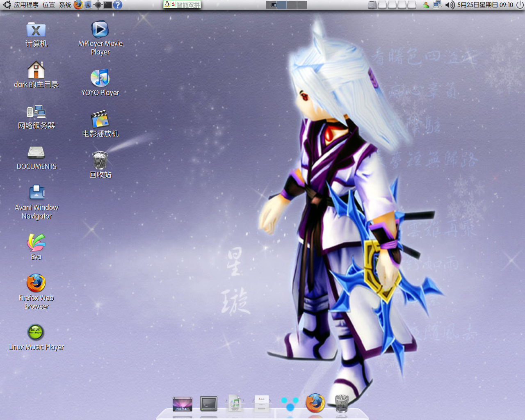Image resolution: width=525 pixels, height=420 pixels.
Task: Click the first disk drive icon in panel
Action: [372, 5]
